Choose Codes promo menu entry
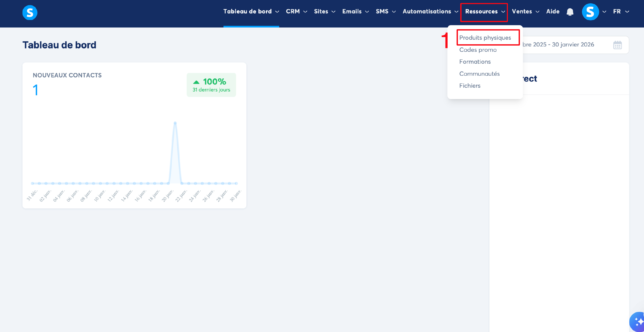The height and width of the screenshot is (332, 644). tap(478, 50)
